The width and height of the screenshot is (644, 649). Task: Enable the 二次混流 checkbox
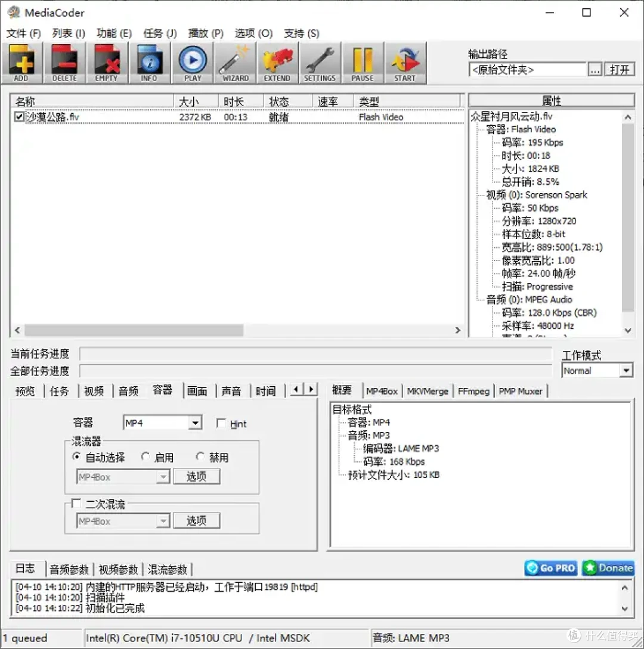[76, 504]
